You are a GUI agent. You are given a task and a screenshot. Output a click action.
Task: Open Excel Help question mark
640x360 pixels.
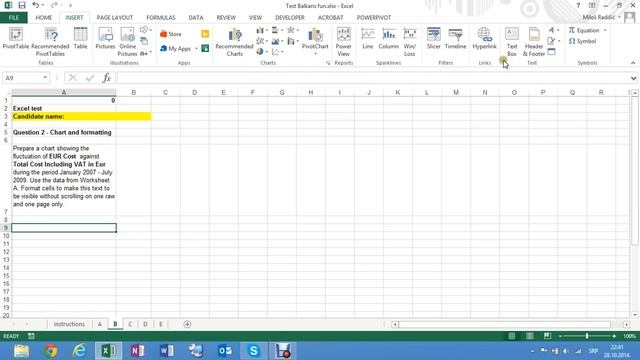578,5
